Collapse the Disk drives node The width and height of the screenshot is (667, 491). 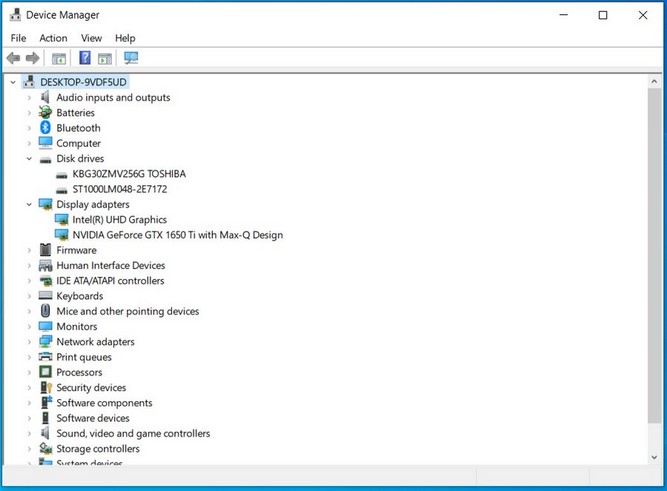(x=29, y=159)
